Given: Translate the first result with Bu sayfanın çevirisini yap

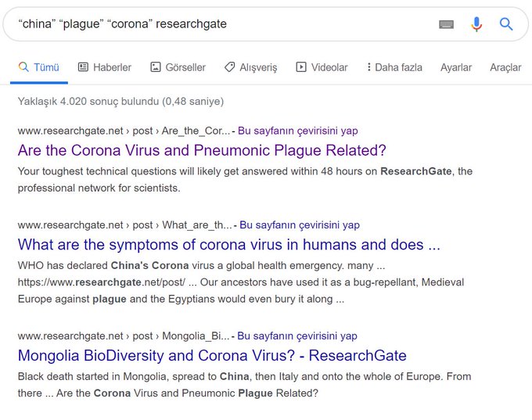Looking at the screenshot, I should point(297,131).
